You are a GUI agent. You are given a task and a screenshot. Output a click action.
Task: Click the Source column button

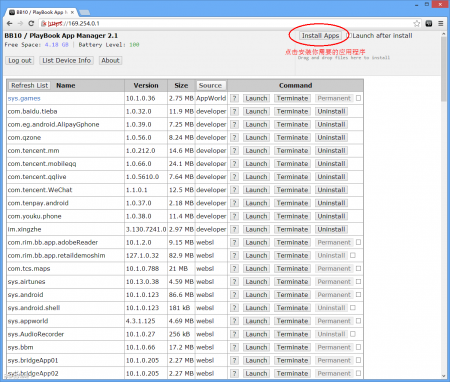click(x=210, y=85)
